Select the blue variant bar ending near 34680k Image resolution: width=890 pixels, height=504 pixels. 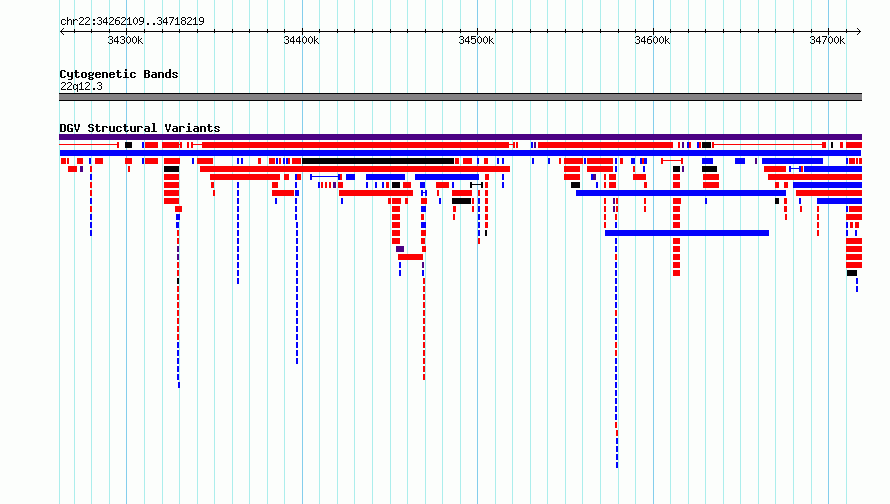[681, 193]
